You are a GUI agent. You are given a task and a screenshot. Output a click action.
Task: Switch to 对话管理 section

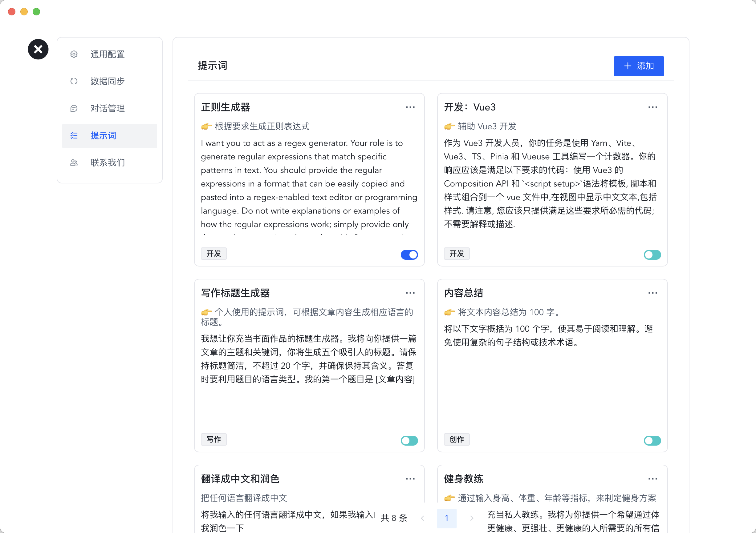point(107,109)
